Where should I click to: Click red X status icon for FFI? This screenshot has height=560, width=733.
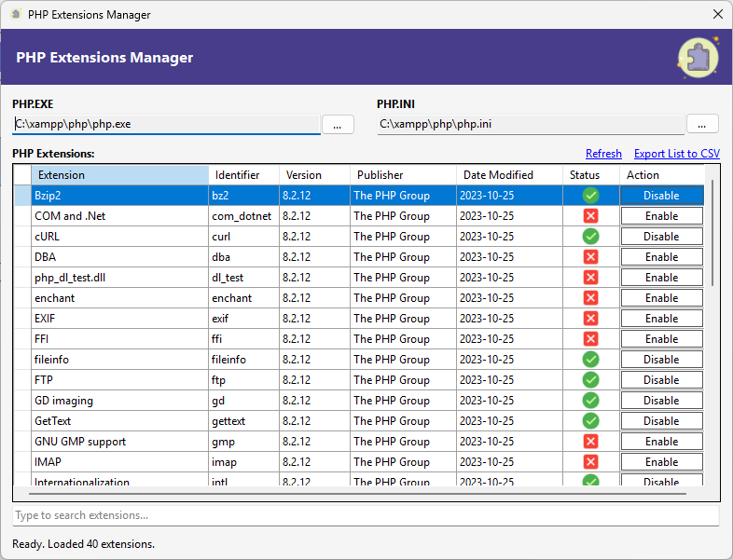(591, 339)
